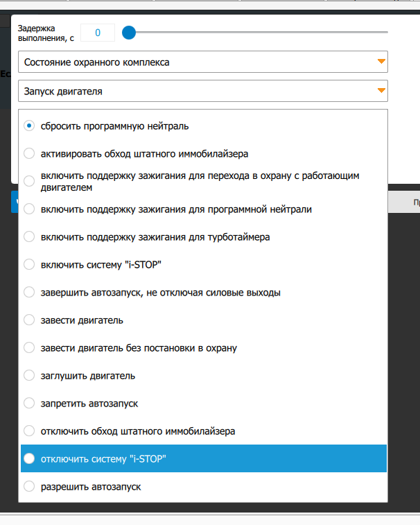Image resolution: width=420 pixels, height=525 pixels.
Task: Click the execution delay slider handle
Action: 128,32
